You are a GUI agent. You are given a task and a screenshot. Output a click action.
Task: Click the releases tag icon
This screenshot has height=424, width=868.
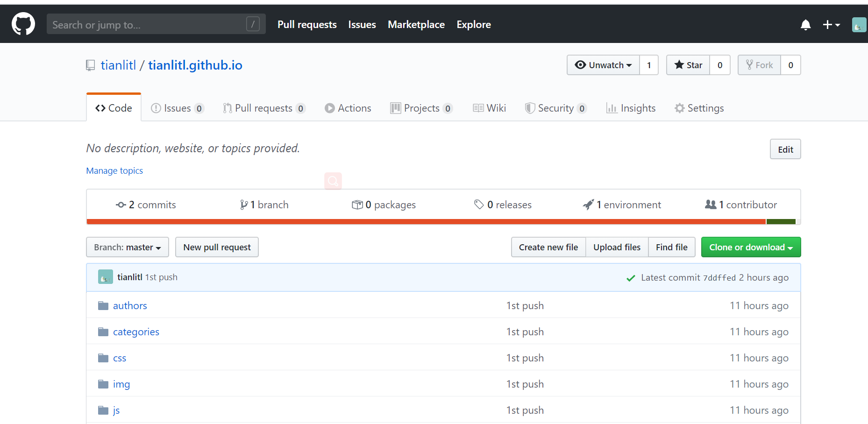click(x=479, y=205)
